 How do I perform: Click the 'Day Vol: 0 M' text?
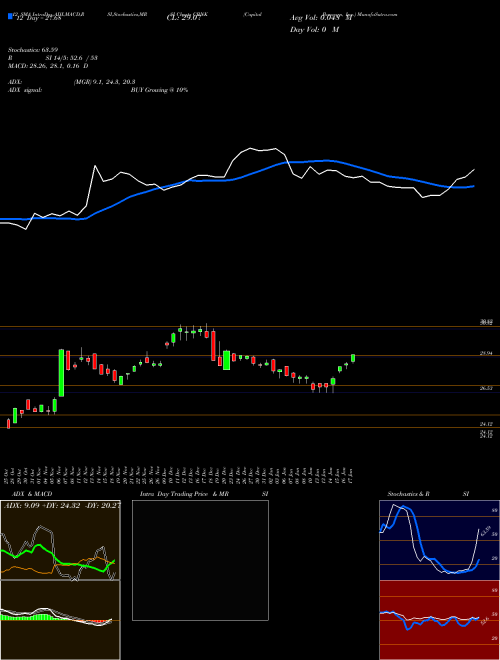(314, 29)
